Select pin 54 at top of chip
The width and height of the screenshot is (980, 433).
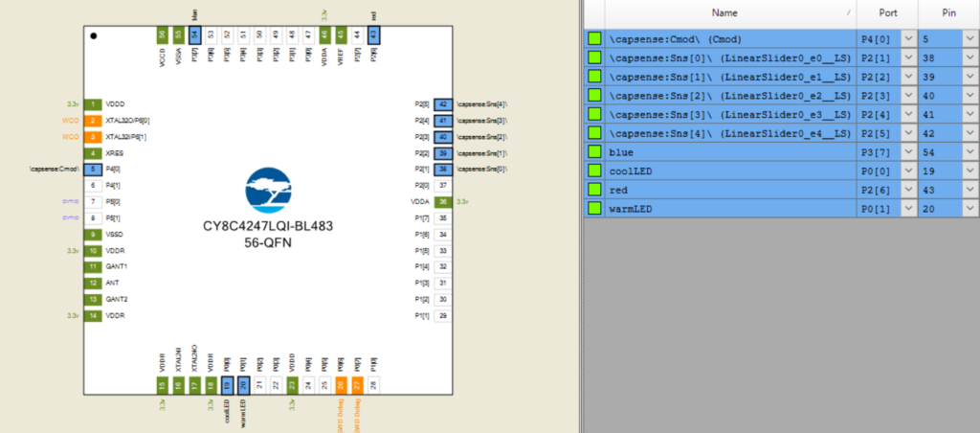pos(194,35)
